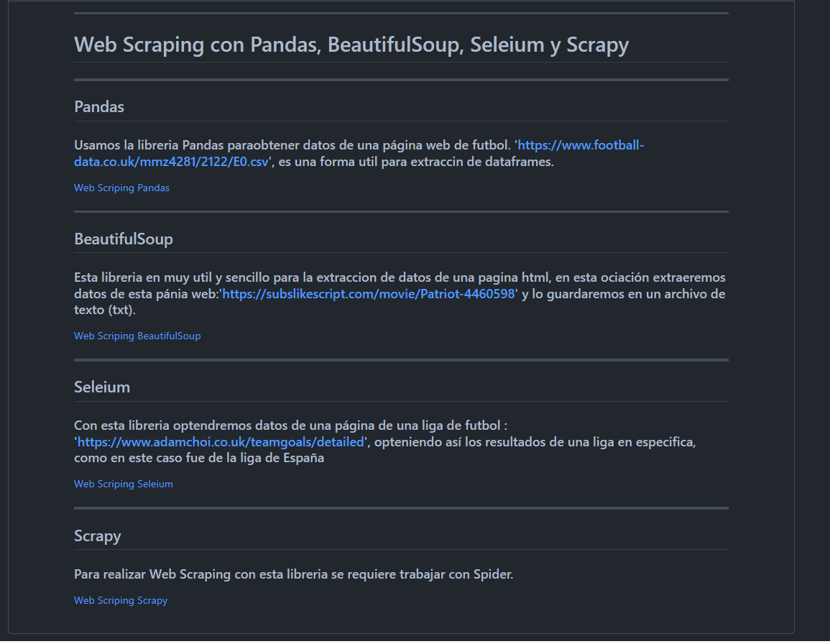Click the paragraph starting 'Esta libreria en muy util'
This screenshot has height=644, width=830.
400,293
